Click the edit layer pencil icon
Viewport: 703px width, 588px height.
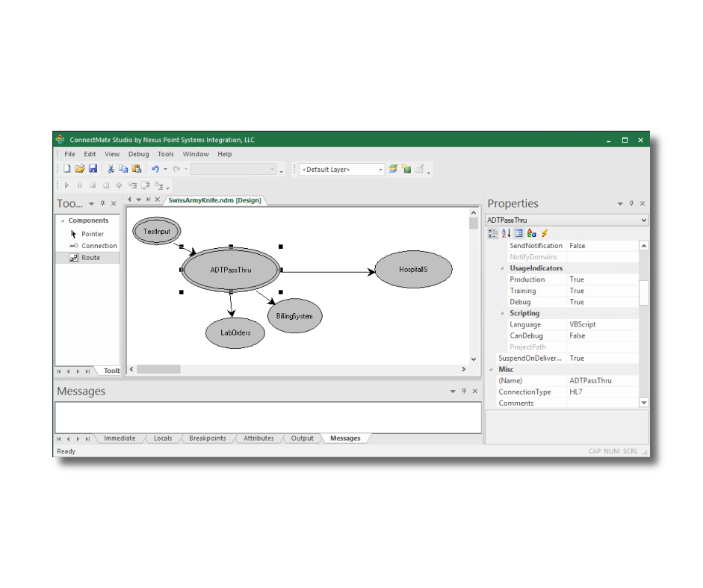point(419,169)
